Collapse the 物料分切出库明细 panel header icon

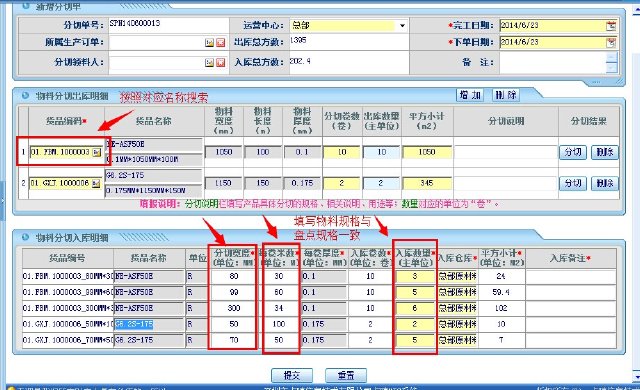click(25, 95)
